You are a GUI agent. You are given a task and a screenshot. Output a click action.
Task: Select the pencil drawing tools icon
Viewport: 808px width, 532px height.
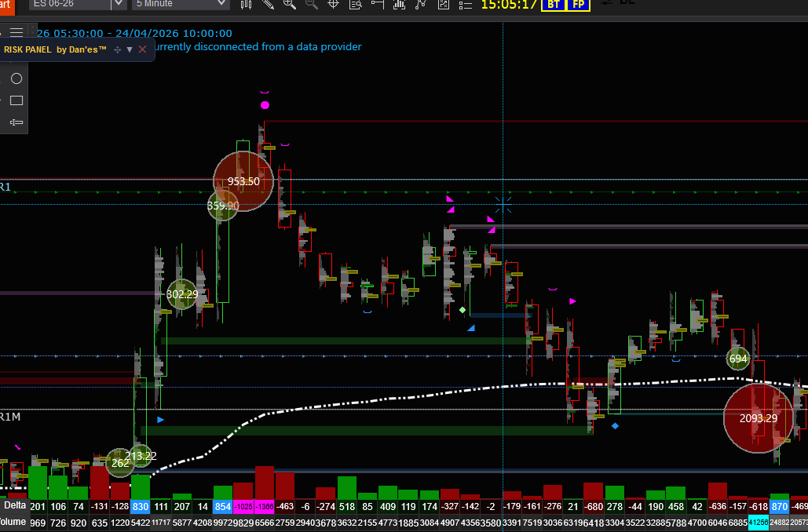coord(269,4)
